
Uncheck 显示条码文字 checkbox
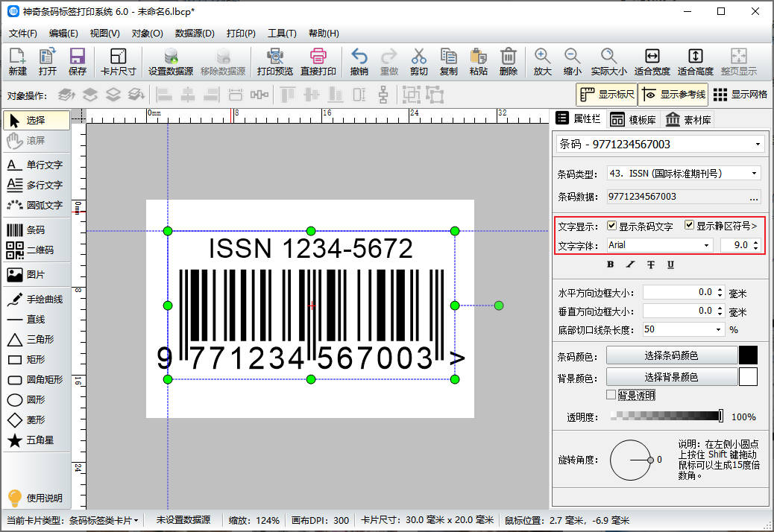click(612, 225)
